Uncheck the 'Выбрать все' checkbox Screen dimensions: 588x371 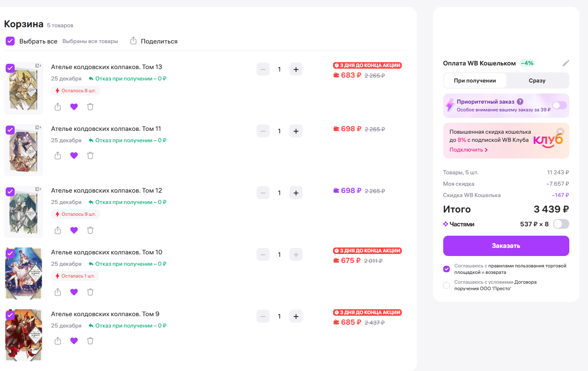[x=10, y=41]
